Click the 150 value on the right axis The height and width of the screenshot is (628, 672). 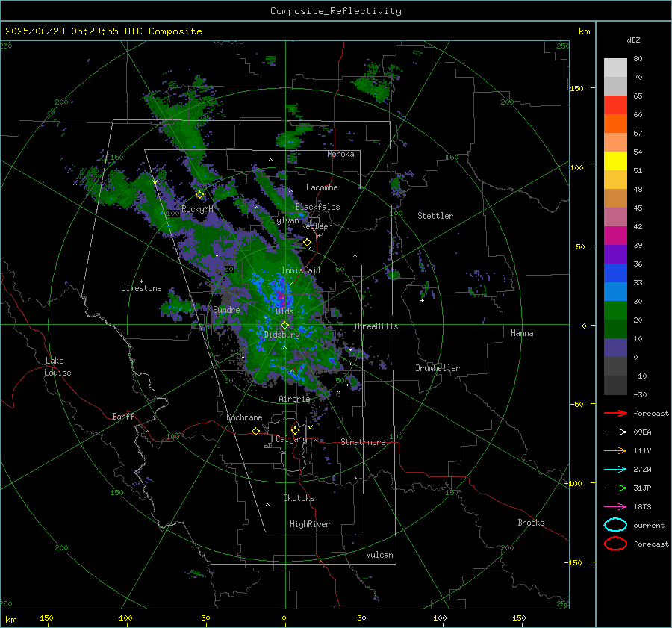(x=576, y=88)
